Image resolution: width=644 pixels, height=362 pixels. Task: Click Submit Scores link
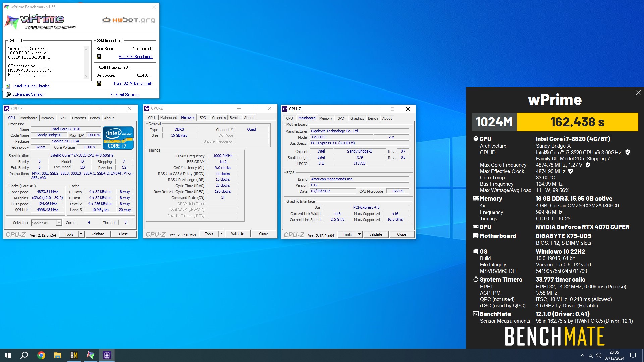coord(125,95)
